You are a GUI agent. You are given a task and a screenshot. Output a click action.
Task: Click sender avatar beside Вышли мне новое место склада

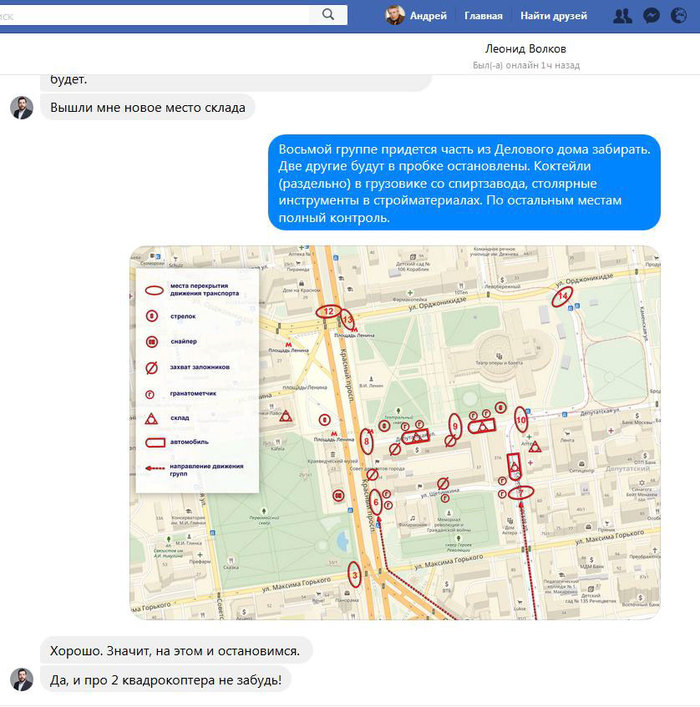(x=22, y=107)
